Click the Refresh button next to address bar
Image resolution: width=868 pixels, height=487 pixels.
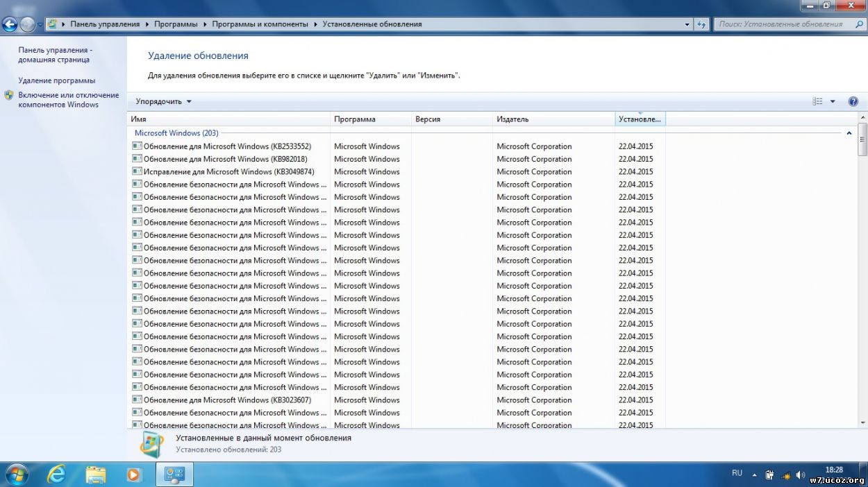coord(702,24)
